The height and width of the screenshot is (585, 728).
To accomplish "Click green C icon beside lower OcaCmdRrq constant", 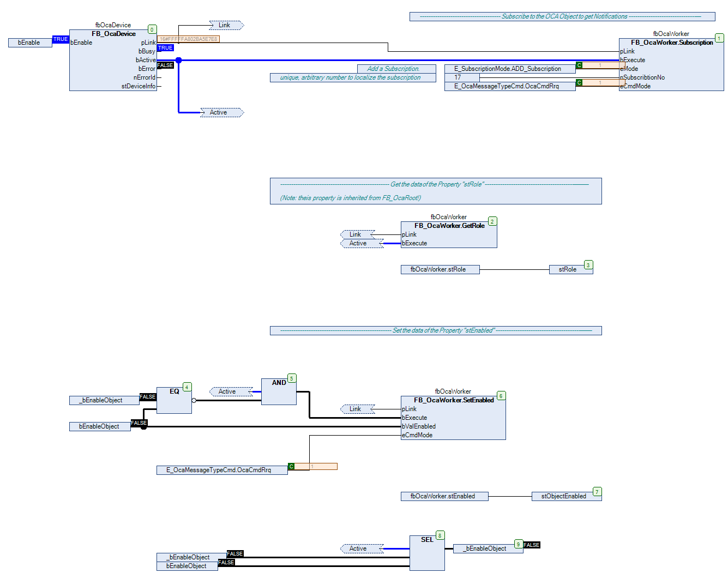I will pyautogui.click(x=291, y=467).
